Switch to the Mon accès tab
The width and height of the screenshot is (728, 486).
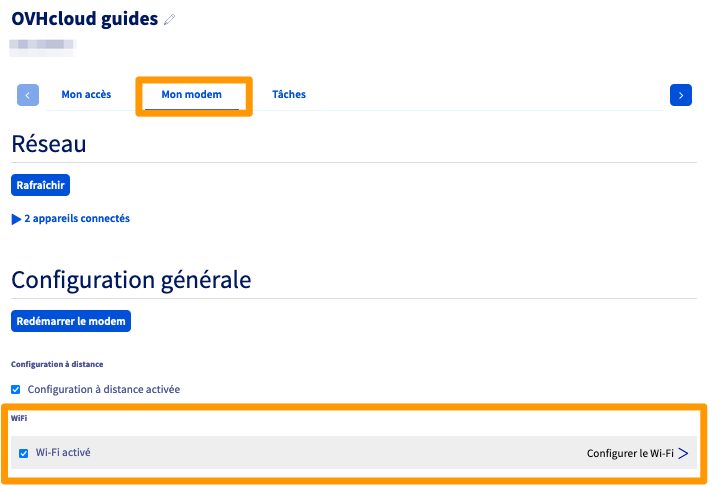pos(86,95)
